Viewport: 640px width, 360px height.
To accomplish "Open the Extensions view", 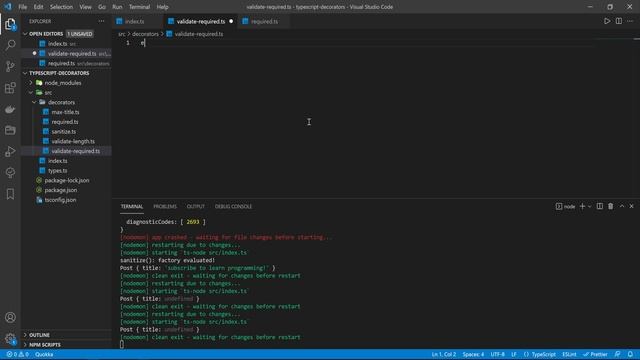I will point(10,87).
